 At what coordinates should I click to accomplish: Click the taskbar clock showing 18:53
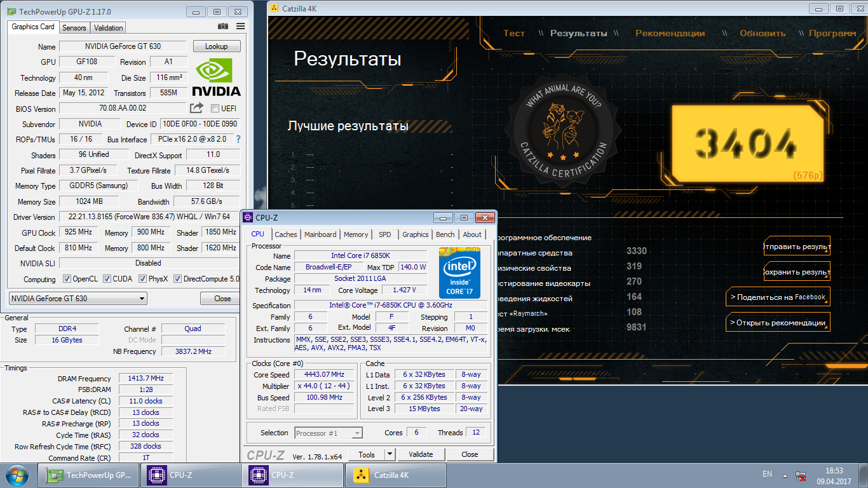(x=834, y=476)
